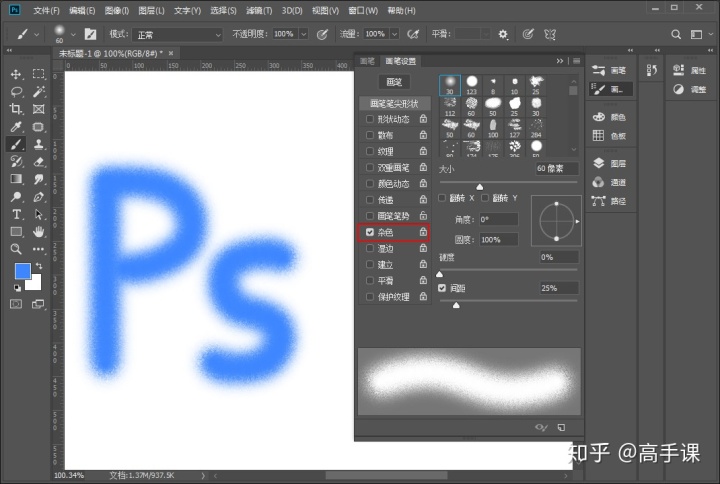Expand flow 流量 slider arrow

point(394,34)
